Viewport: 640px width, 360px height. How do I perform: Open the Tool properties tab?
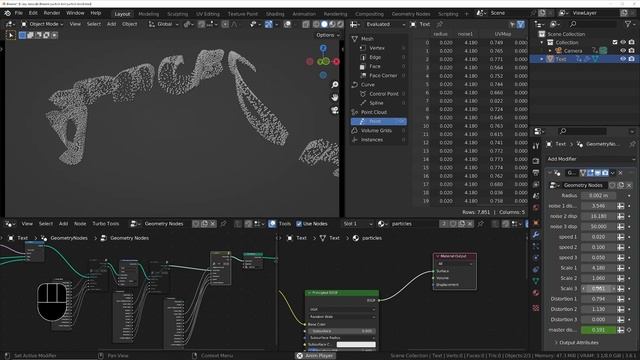click(536, 146)
